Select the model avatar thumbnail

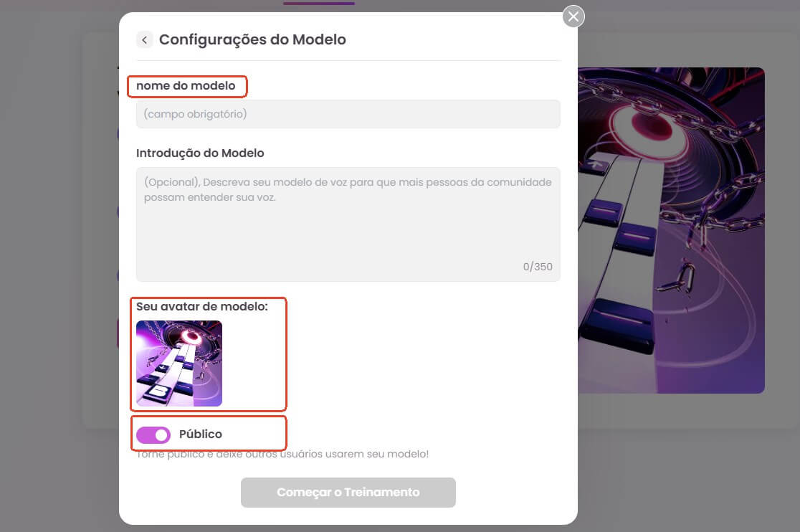179,364
